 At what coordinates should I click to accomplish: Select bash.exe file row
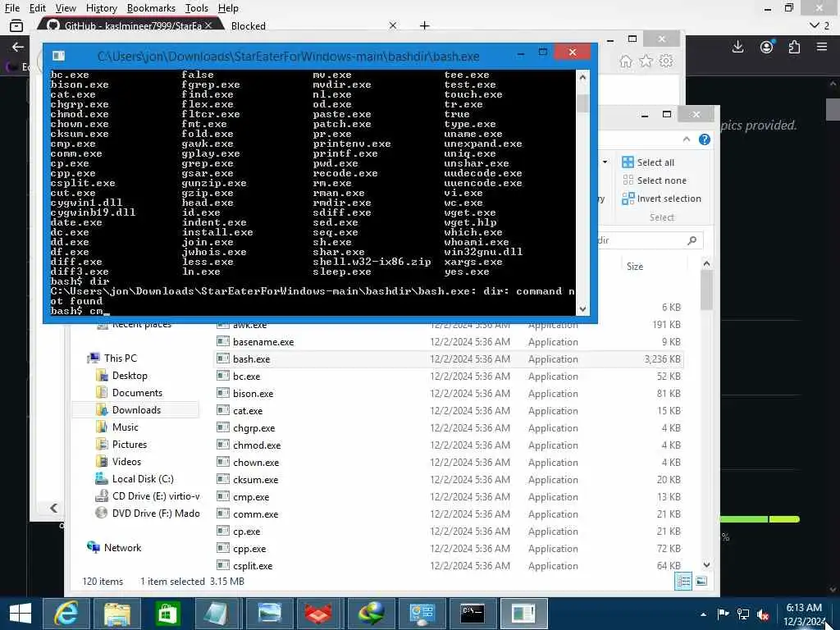[449, 359]
